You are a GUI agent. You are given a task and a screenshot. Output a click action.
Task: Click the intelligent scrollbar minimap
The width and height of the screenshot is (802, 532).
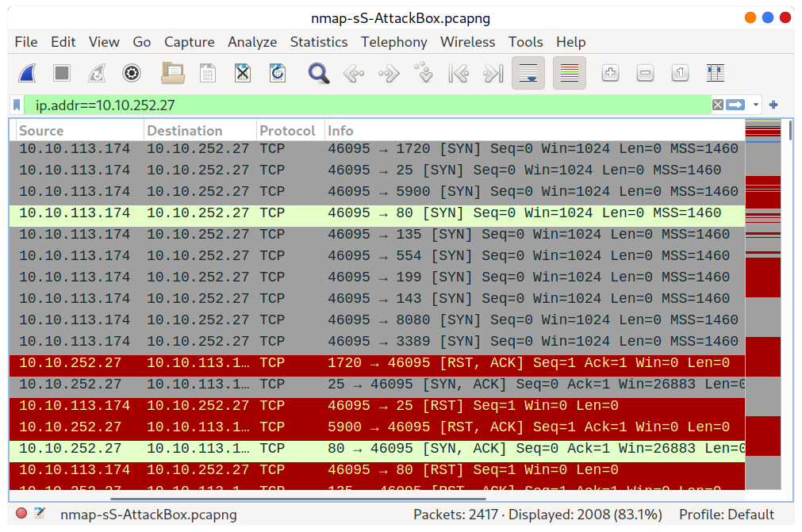point(762,304)
